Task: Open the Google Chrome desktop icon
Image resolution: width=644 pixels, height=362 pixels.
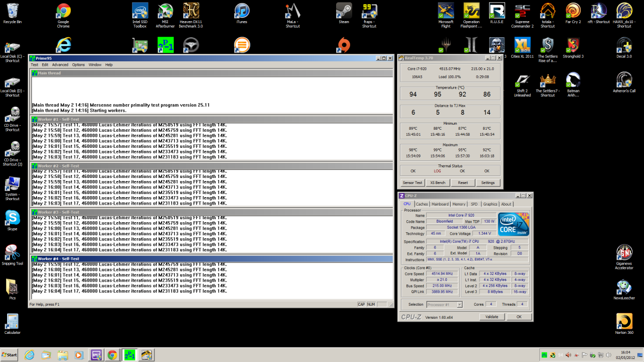Action: pyautogui.click(x=63, y=11)
